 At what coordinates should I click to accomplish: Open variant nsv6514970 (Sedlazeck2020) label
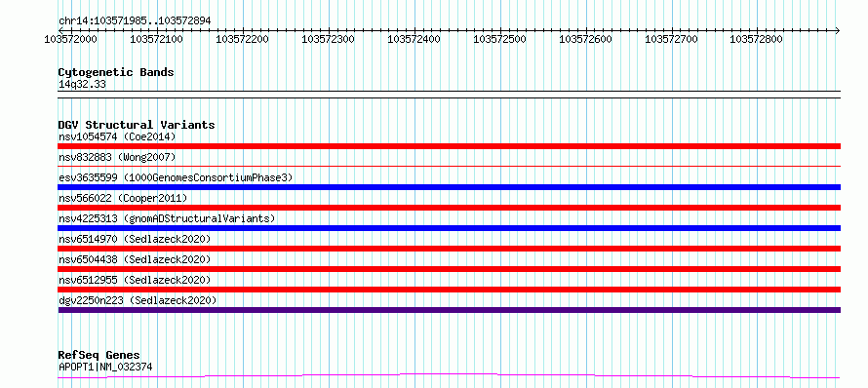[135, 239]
